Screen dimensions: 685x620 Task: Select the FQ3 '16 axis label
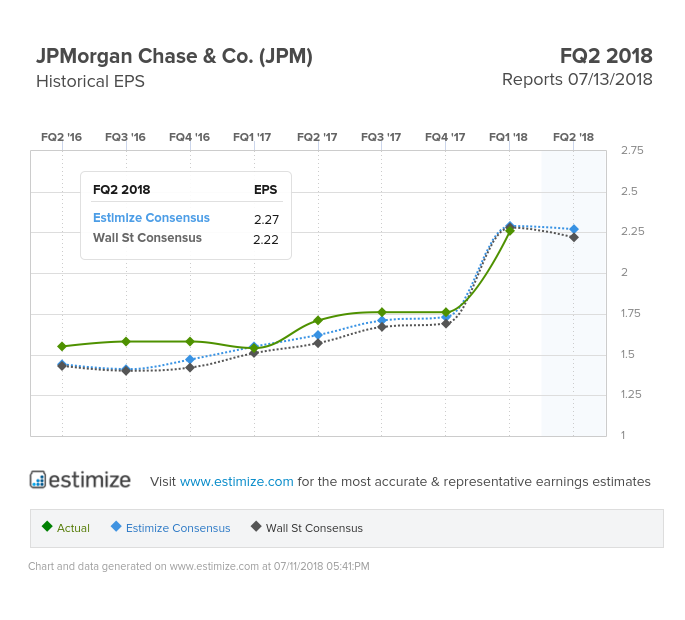[125, 137]
